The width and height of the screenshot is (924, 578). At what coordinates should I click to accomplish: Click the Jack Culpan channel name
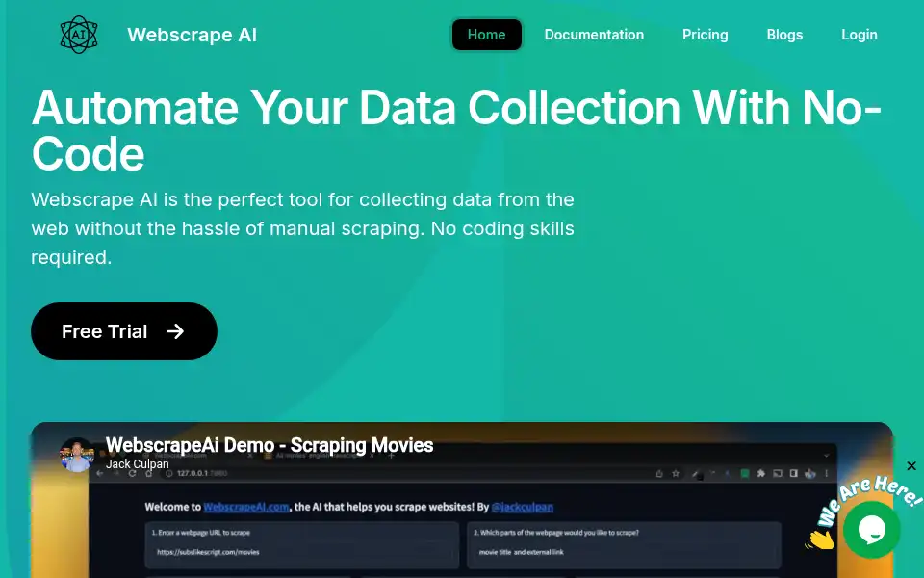pyautogui.click(x=138, y=464)
